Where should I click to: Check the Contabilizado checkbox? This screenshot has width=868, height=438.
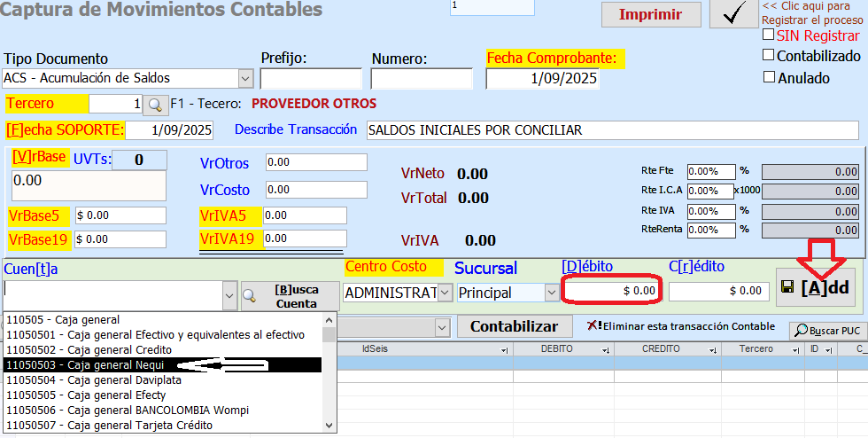click(769, 56)
